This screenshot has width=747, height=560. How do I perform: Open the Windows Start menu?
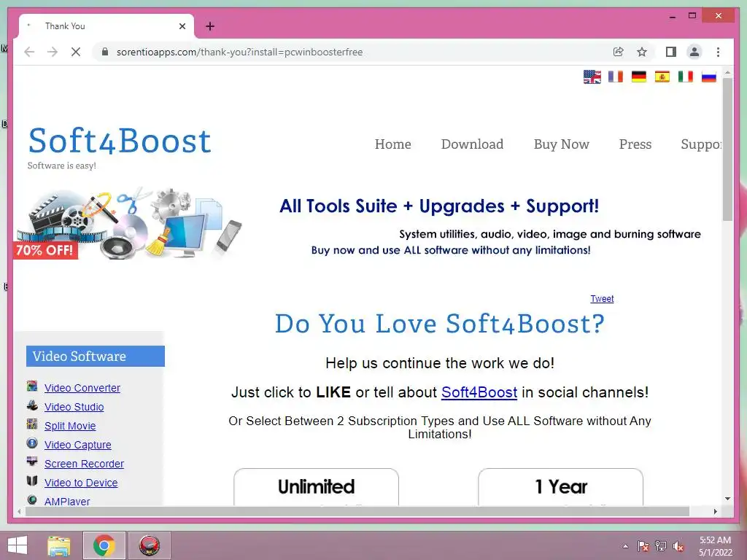pyautogui.click(x=18, y=545)
